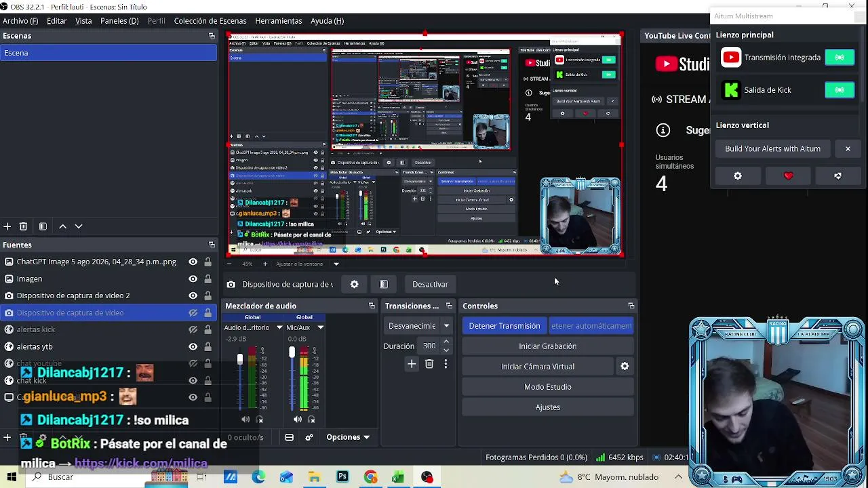Click the Aitum logo button
This screenshot has height=488, width=868.
click(x=838, y=176)
